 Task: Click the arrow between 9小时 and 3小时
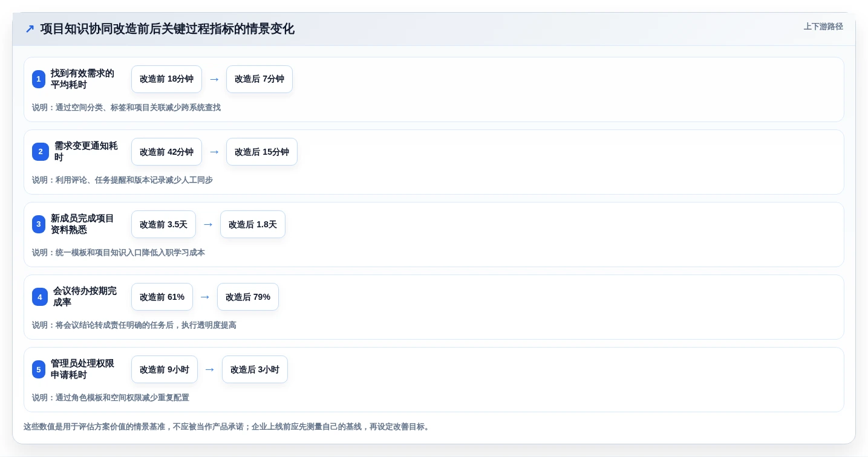click(210, 369)
